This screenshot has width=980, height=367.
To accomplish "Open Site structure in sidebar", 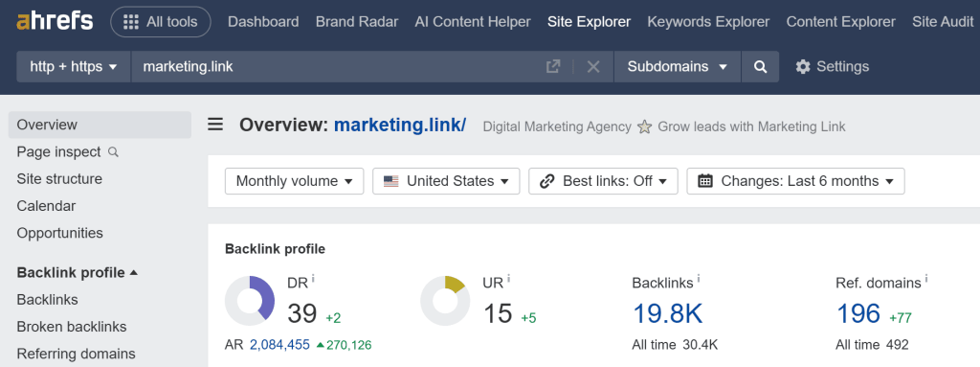I will pyautogui.click(x=59, y=178).
